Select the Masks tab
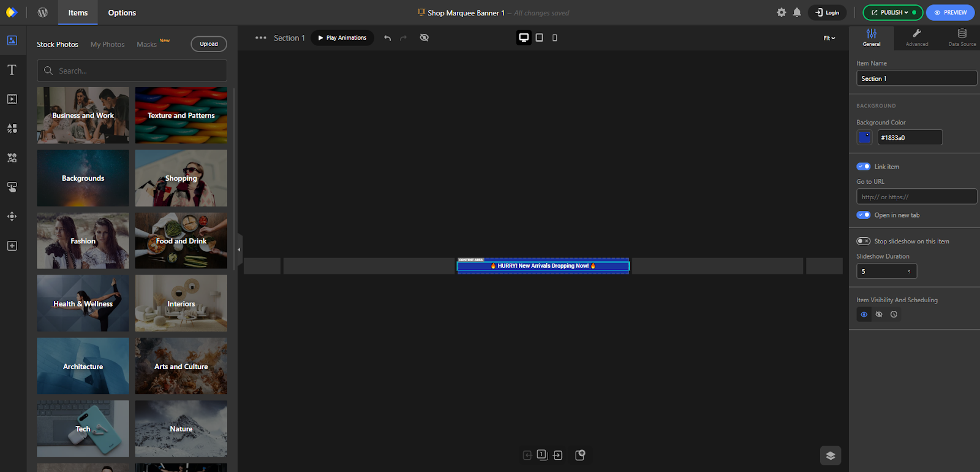The height and width of the screenshot is (472, 980). [x=147, y=45]
